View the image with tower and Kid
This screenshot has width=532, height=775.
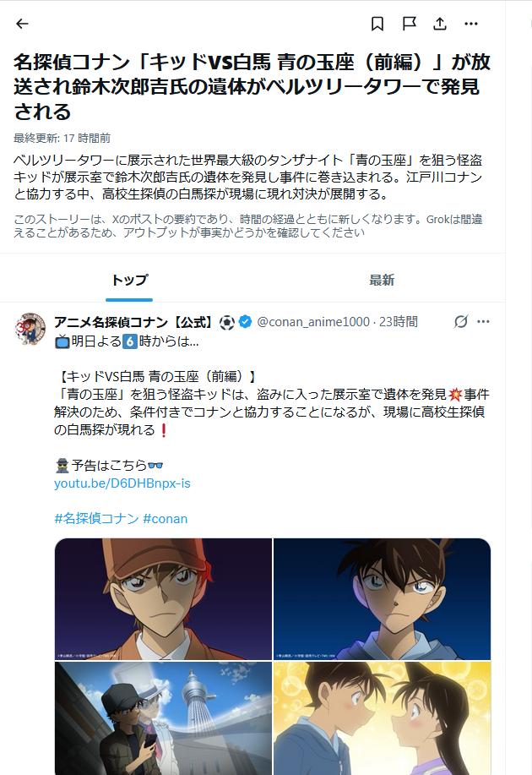click(163, 718)
